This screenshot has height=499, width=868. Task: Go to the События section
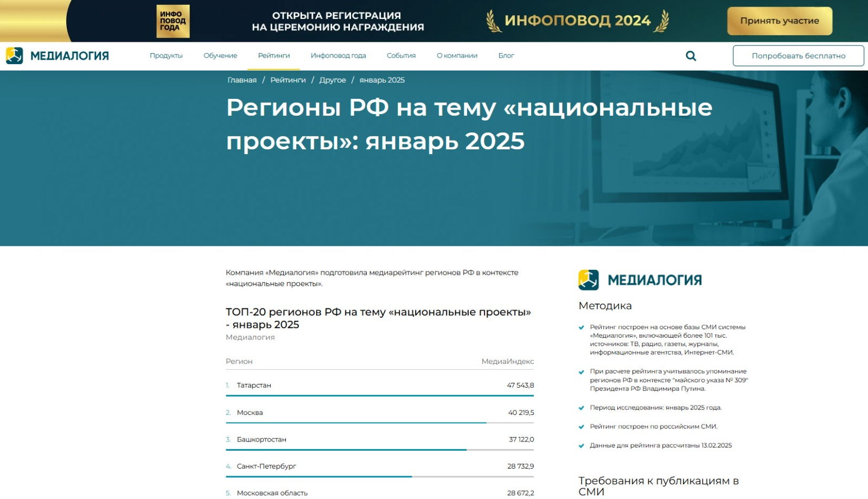(x=401, y=56)
